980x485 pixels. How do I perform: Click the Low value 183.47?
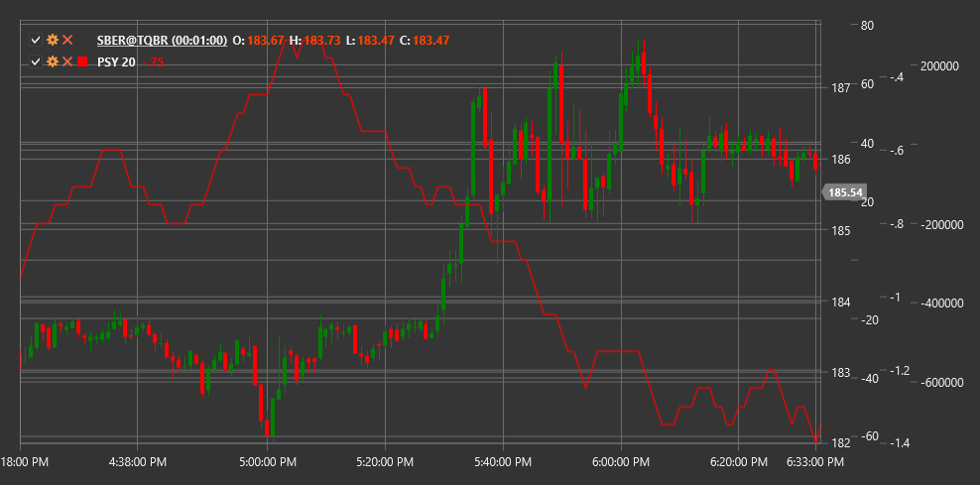pyautogui.click(x=376, y=41)
